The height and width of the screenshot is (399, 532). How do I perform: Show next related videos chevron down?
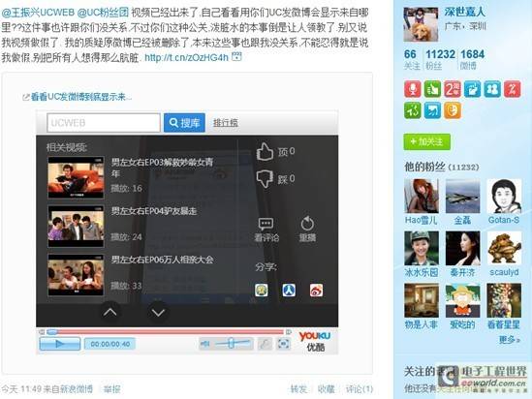click(158, 312)
